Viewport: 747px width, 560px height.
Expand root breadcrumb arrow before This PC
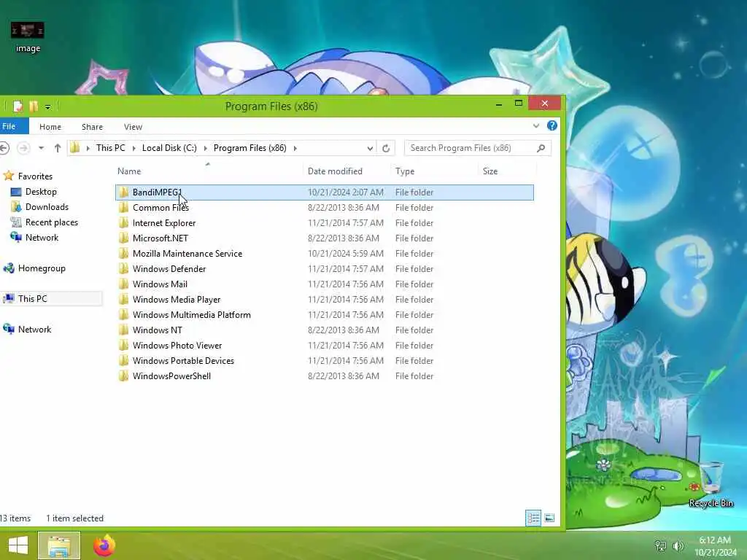88,148
